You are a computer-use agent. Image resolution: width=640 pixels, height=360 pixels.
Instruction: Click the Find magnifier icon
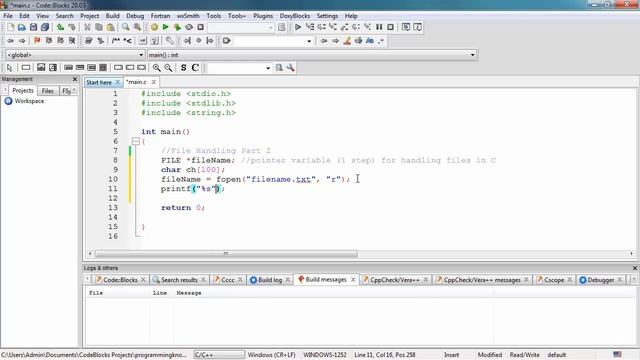(126, 27)
